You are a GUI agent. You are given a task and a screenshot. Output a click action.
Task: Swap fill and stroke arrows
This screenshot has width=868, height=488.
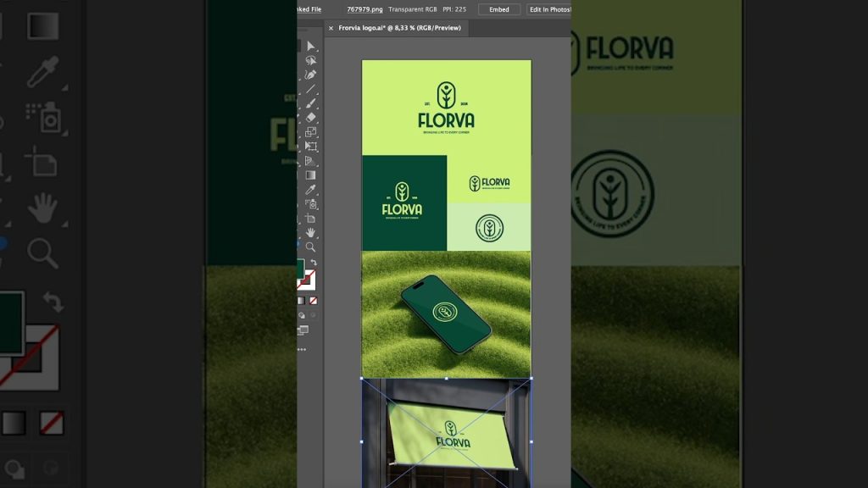(x=314, y=263)
